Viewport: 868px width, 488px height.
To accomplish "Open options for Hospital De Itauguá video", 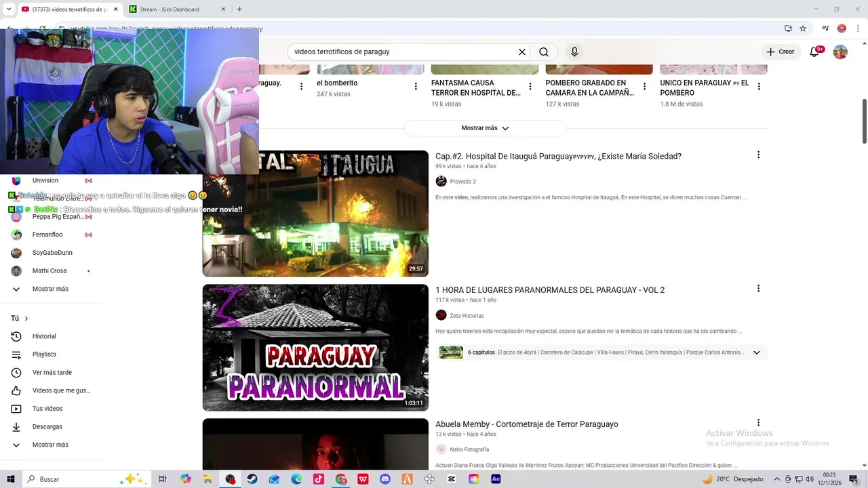I will (x=758, y=155).
